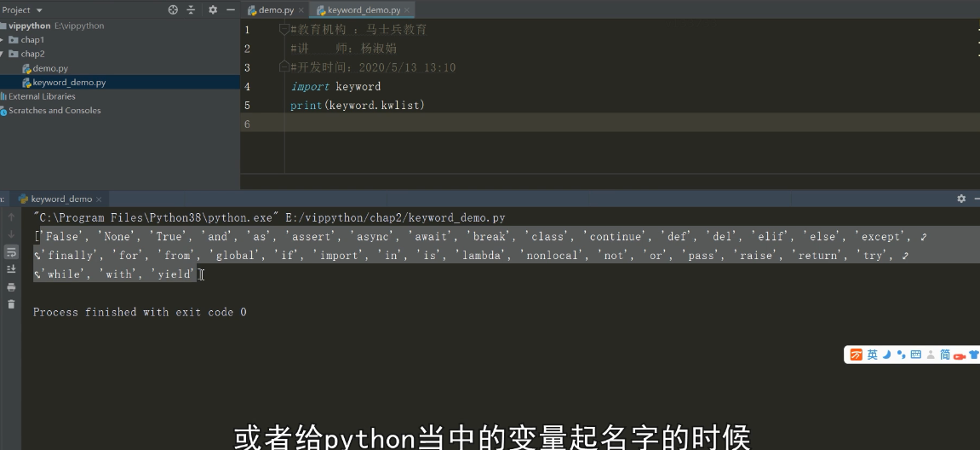
Task: Close the keyword_demo.py editor tab
Action: pyautogui.click(x=407, y=10)
